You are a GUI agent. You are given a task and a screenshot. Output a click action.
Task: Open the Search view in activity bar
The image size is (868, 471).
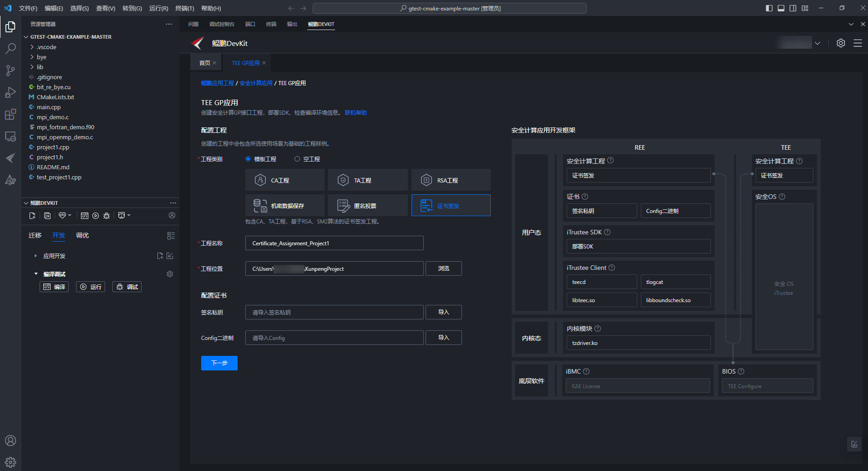coord(10,48)
